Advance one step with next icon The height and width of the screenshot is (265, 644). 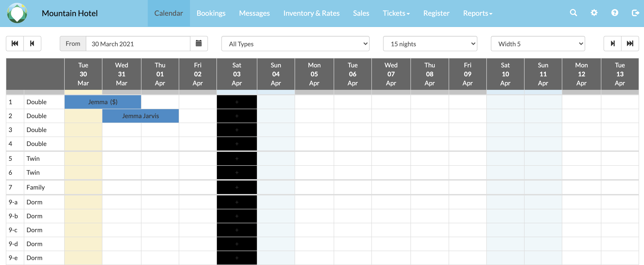[x=613, y=44]
